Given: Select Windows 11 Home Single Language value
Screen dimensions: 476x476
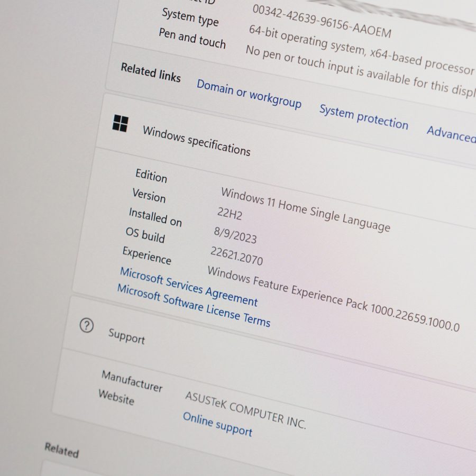Looking at the screenshot, I should pyautogui.click(x=306, y=209).
